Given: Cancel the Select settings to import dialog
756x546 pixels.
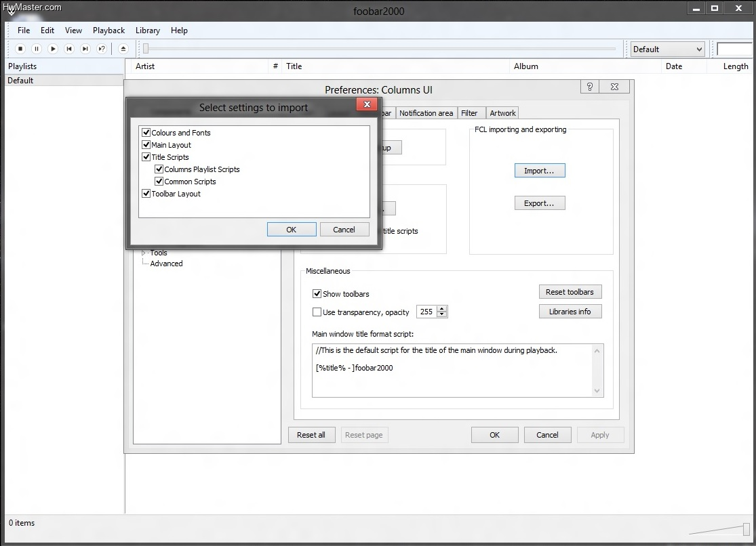Looking at the screenshot, I should [x=344, y=230].
